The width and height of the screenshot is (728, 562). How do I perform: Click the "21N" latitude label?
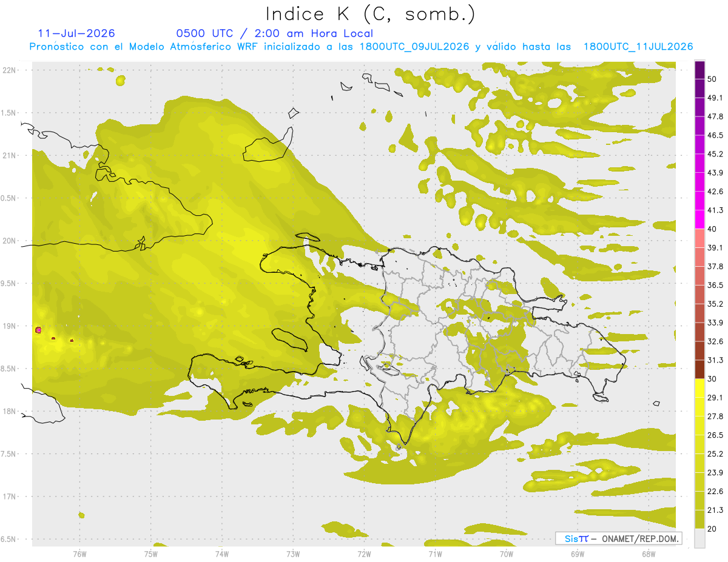pos(8,155)
